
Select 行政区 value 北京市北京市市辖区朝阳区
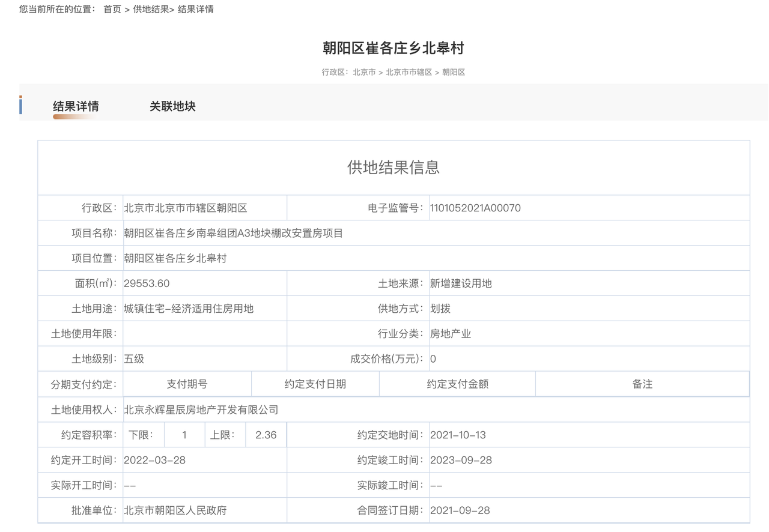(x=186, y=208)
